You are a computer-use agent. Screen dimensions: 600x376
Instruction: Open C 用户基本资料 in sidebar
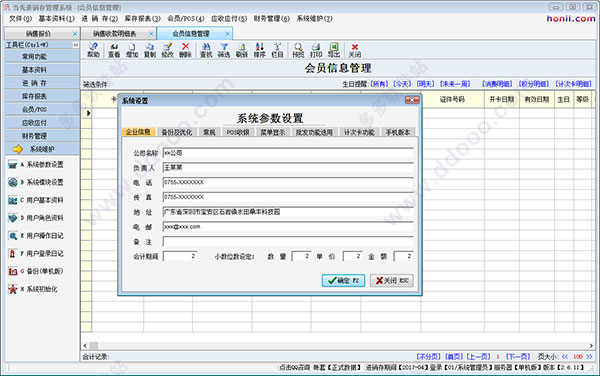(x=36, y=200)
